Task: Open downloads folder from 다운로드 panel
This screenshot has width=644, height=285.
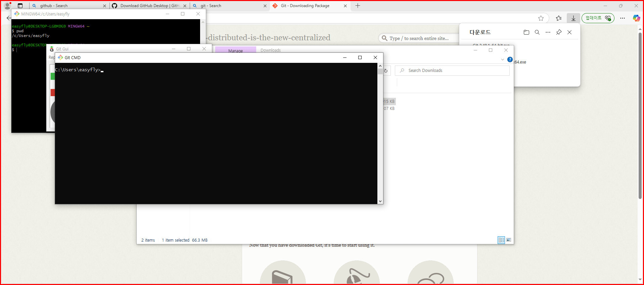Action: click(526, 32)
